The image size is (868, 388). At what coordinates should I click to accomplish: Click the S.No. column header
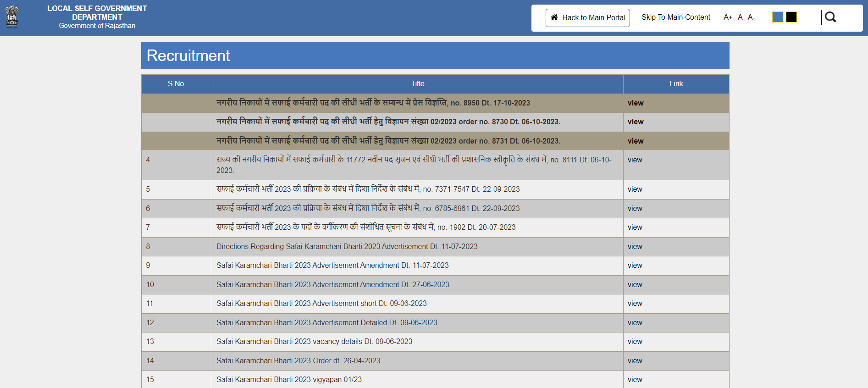177,84
